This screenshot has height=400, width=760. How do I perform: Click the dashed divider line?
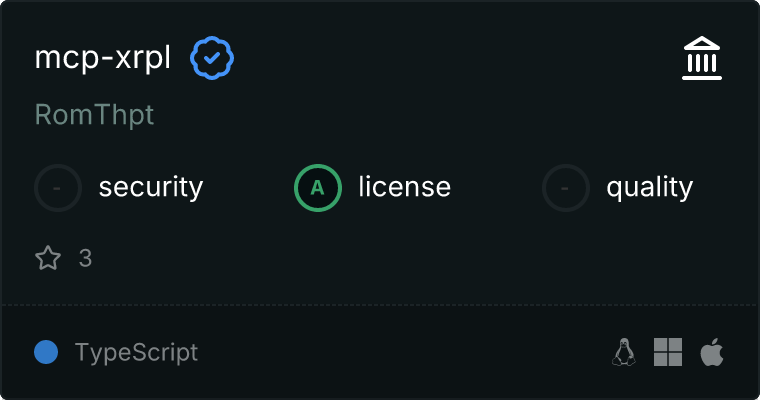coord(380,304)
